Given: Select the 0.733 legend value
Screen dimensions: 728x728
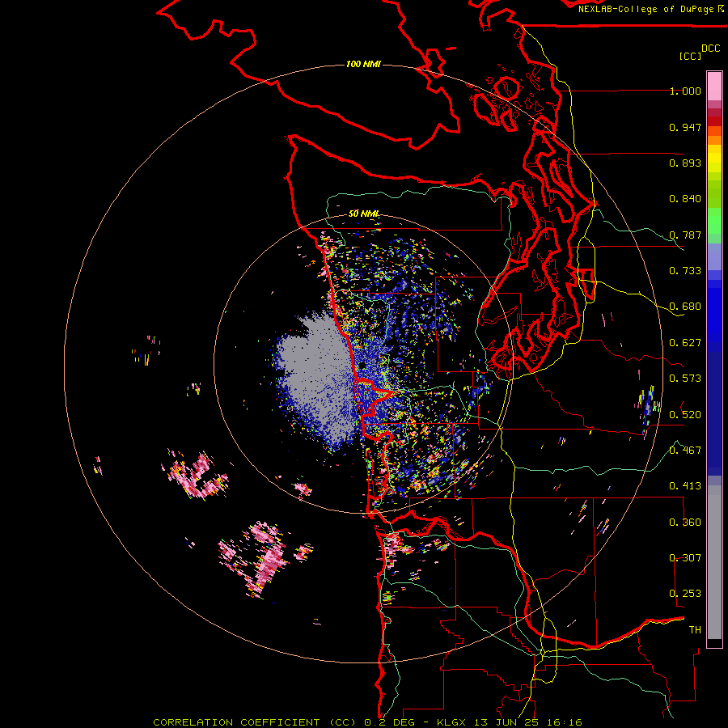Looking at the screenshot, I should click(x=685, y=271).
